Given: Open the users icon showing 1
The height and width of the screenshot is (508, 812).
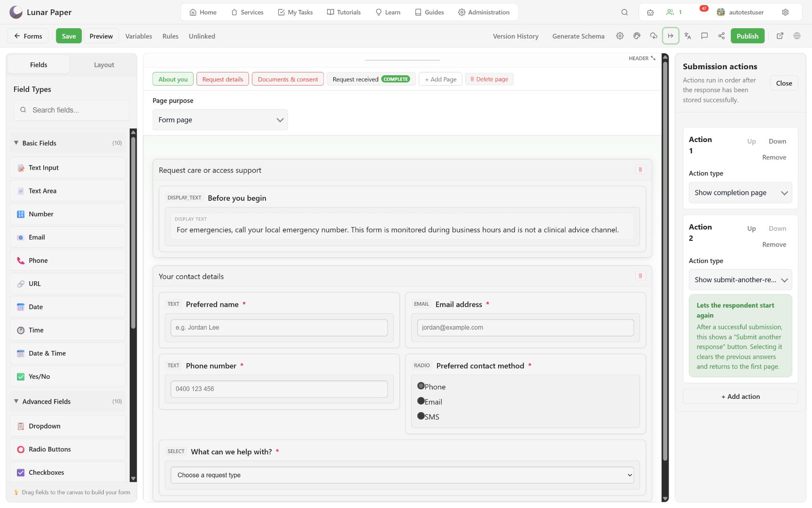Looking at the screenshot, I should coord(674,12).
